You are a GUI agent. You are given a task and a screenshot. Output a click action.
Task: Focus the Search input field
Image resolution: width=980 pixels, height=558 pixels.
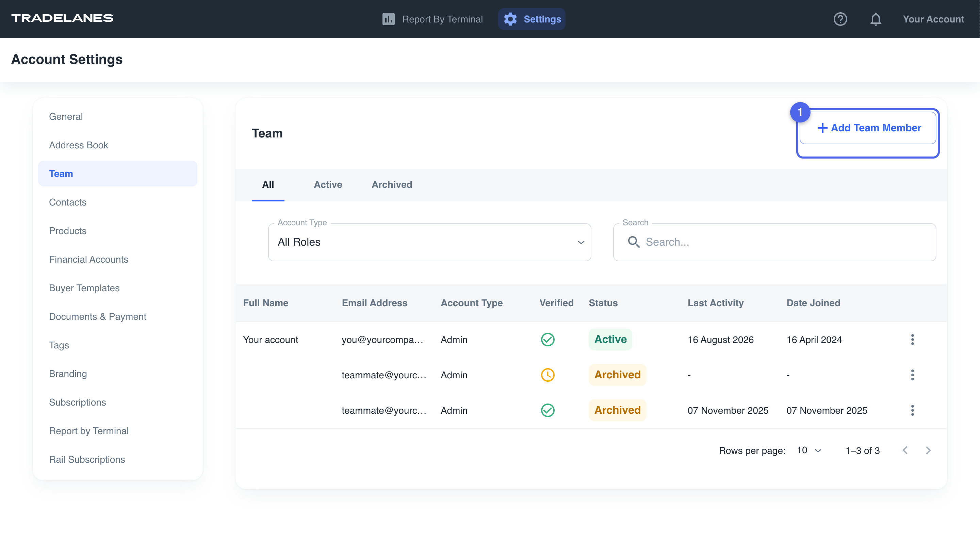pyautogui.click(x=774, y=242)
